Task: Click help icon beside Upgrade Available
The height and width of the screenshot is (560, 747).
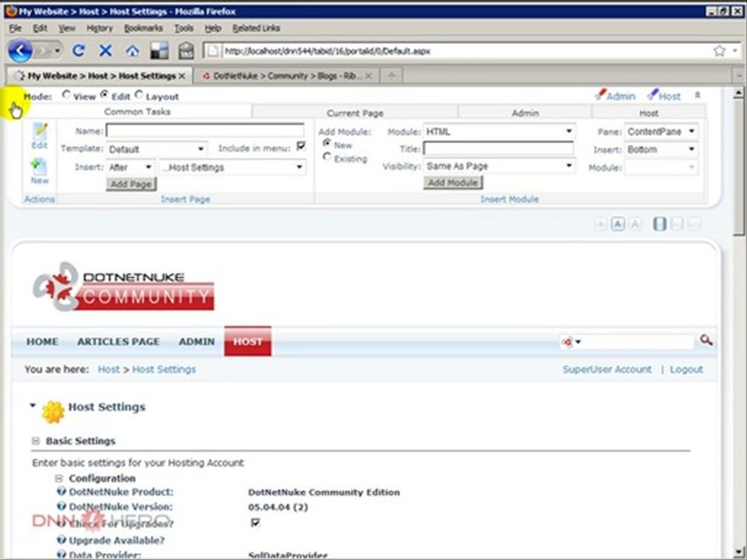Action: tap(61, 540)
